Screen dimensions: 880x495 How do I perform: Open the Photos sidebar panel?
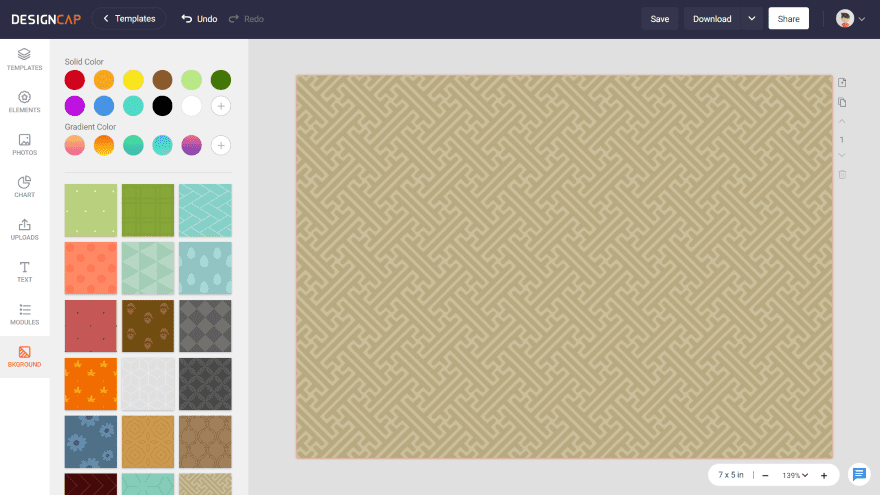pos(24,144)
